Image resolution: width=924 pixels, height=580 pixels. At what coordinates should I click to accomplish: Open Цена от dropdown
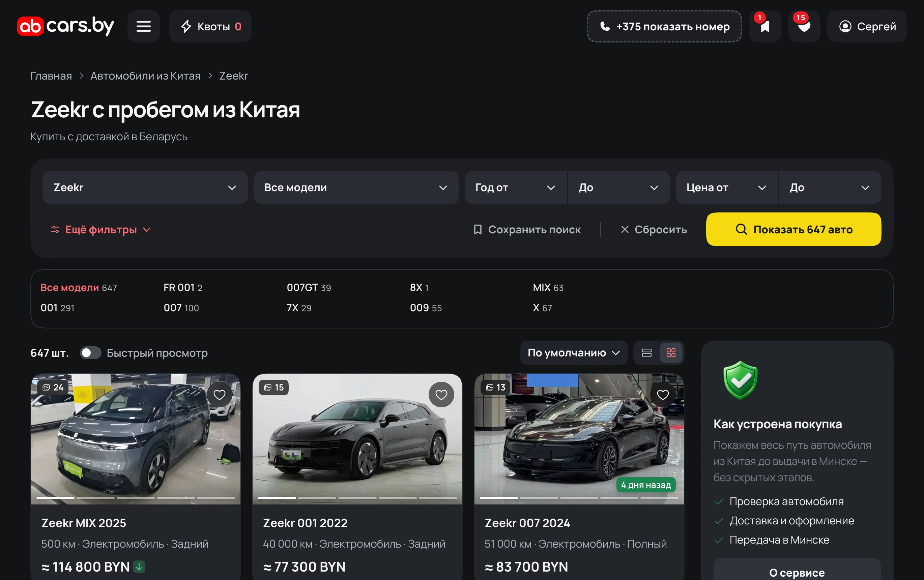[x=727, y=187]
